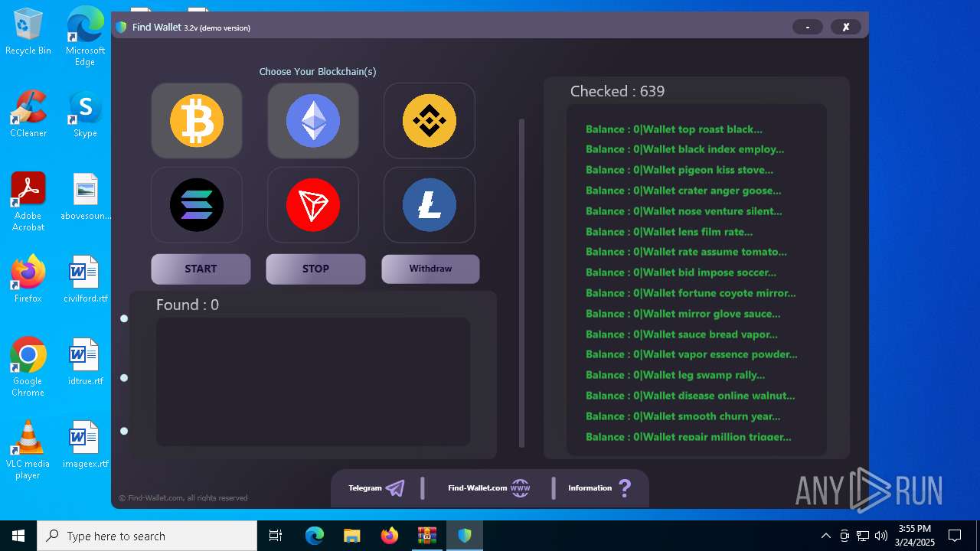Open VLC media player desktop shortcut
The height and width of the screenshot is (551, 980).
(x=28, y=450)
